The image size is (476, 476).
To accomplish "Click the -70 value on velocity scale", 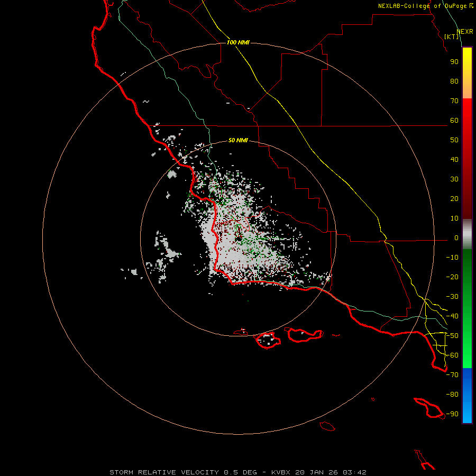I will point(452,375).
